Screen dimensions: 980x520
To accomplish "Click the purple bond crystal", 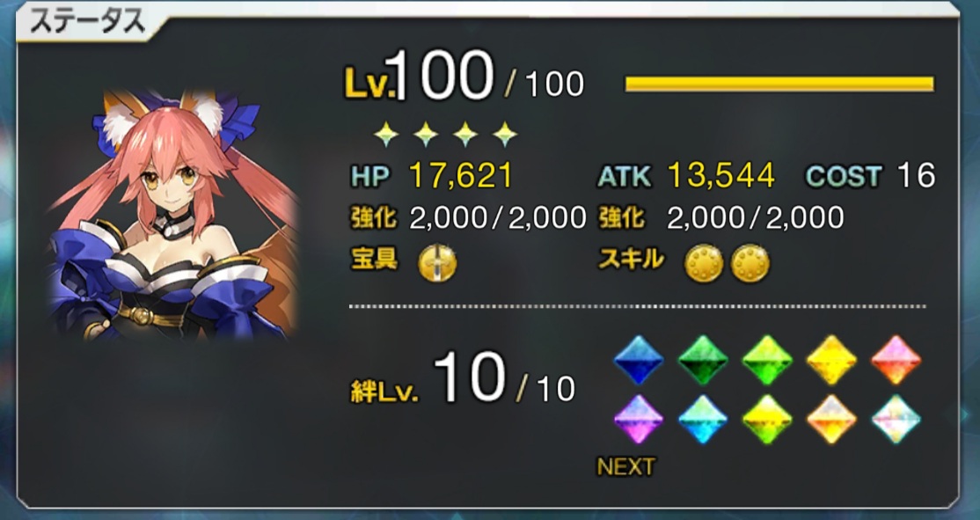I will (638, 419).
